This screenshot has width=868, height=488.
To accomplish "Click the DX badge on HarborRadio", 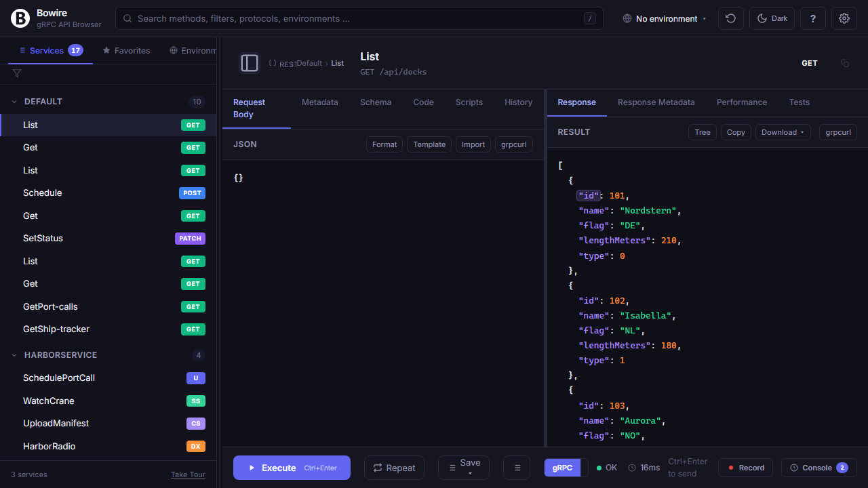I will pyautogui.click(x=196, y=447).
